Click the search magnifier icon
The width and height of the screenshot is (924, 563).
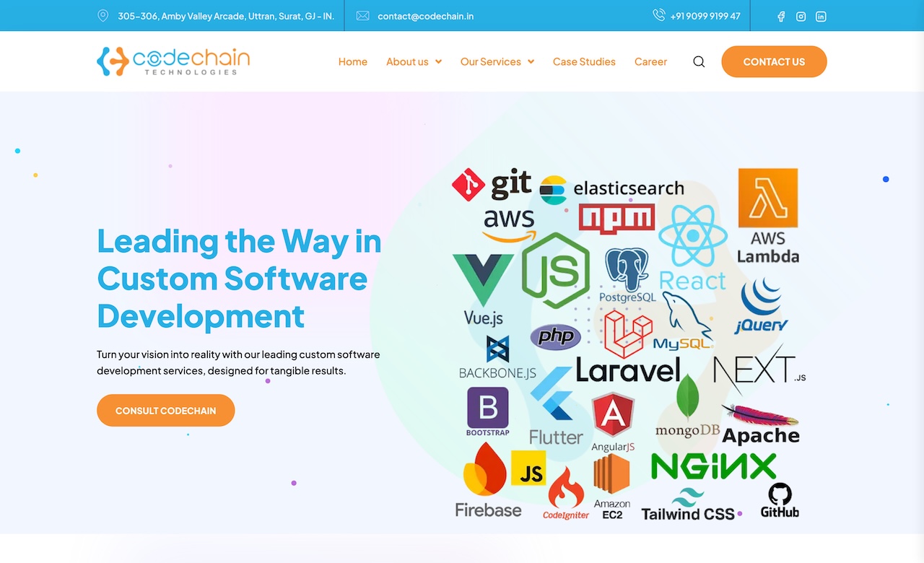click(x=699, y=61)
